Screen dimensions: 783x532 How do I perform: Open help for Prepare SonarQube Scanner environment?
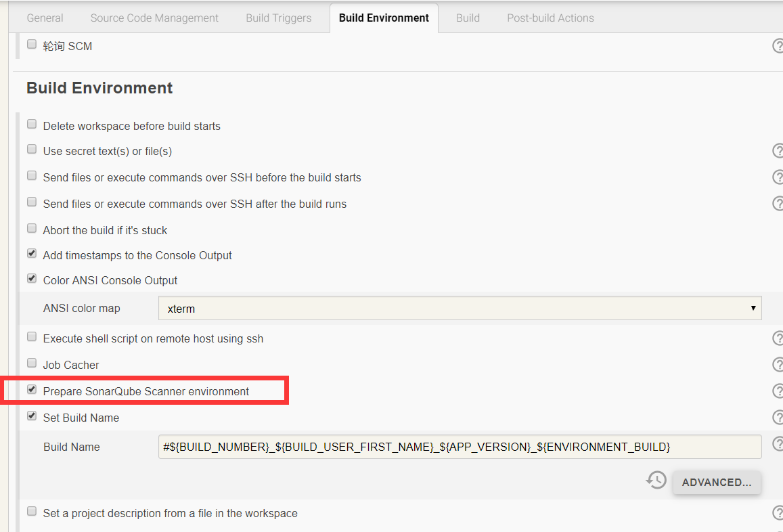[778, 391]
